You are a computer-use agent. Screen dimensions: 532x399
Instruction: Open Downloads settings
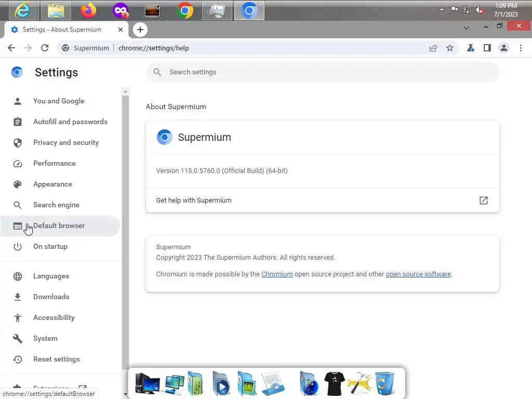pos(60,297)
